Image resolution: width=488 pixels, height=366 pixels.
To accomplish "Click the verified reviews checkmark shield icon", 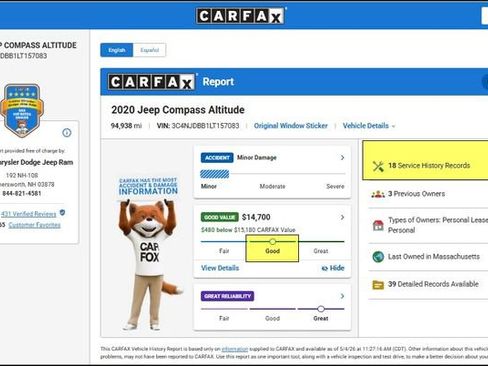I will [62, 213].
